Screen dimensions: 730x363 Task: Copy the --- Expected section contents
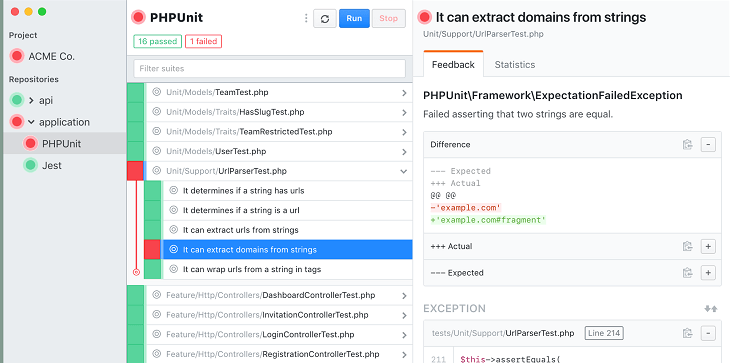click(x=688, y=273)
